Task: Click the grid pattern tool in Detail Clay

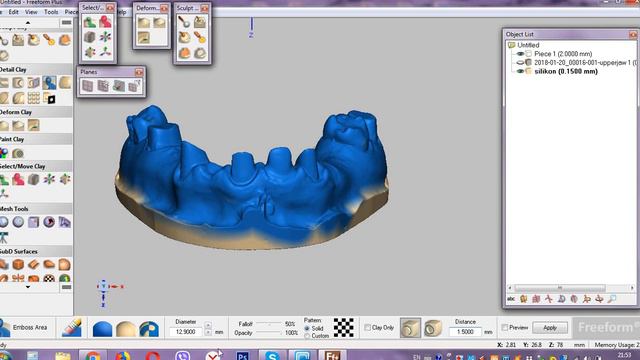Action: [34, 98]
